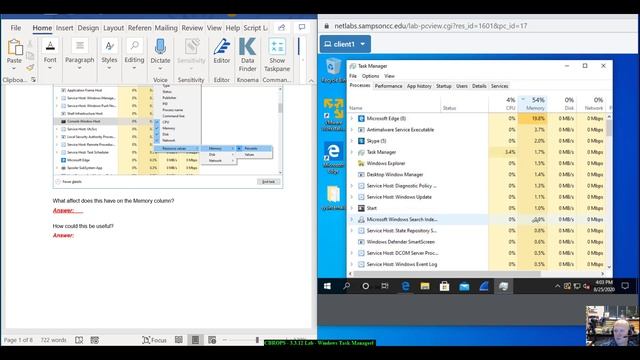Switch Task Manager to Details tab

(x=479, y=86)
